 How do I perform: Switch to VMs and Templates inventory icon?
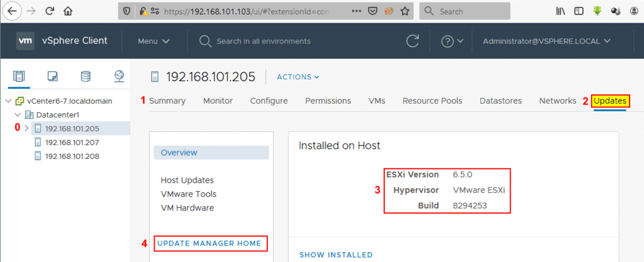(x=53, y=76)
